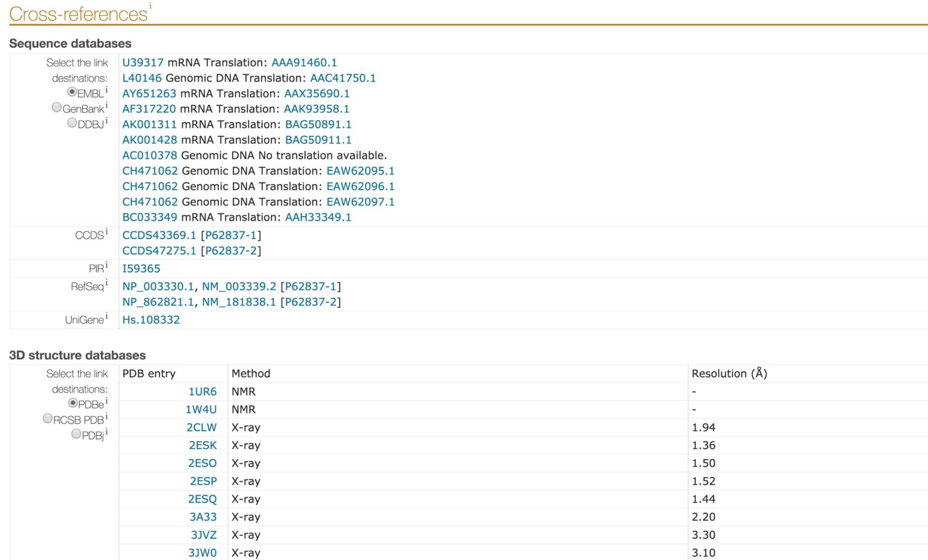The image size is (928, 560).
Task: Choose PDBj as structure link destination
Action: tap(76, 434)
